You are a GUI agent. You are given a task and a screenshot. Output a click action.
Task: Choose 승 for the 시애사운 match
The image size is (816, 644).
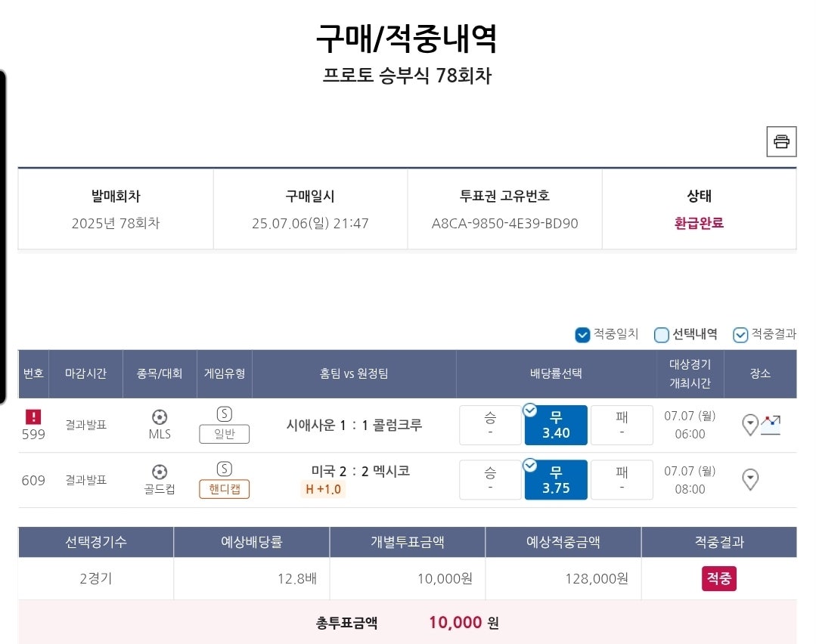(490, 425)
